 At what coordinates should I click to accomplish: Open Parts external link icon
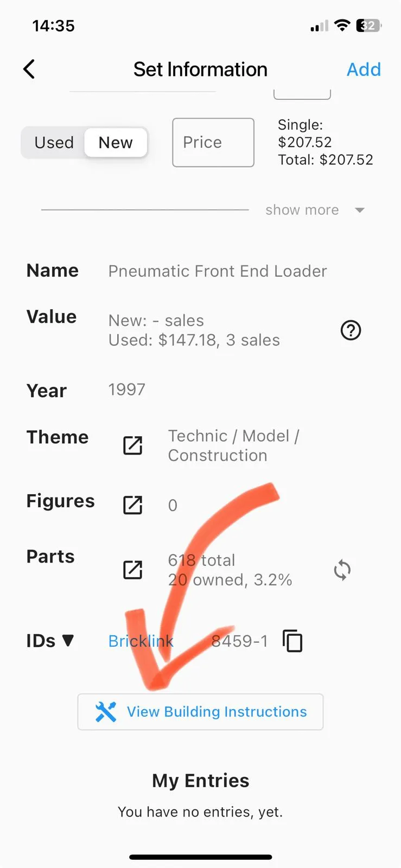tap(133, 570)
